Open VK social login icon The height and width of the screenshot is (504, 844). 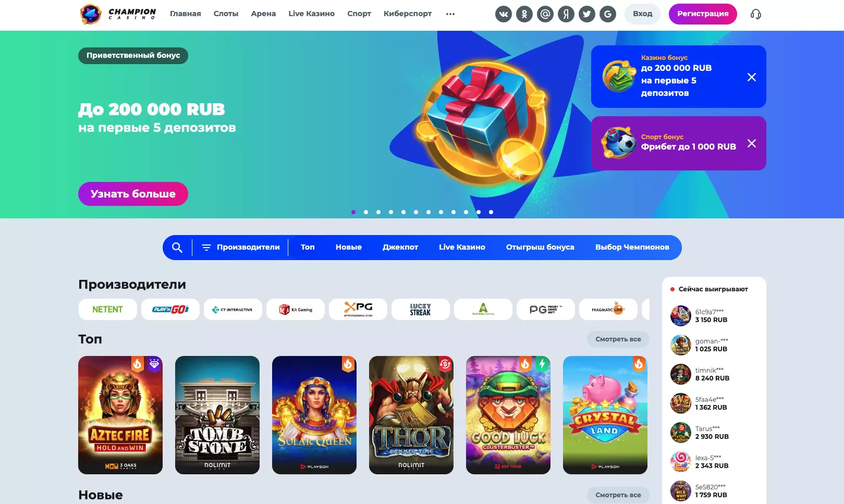(x=504, y=14)
